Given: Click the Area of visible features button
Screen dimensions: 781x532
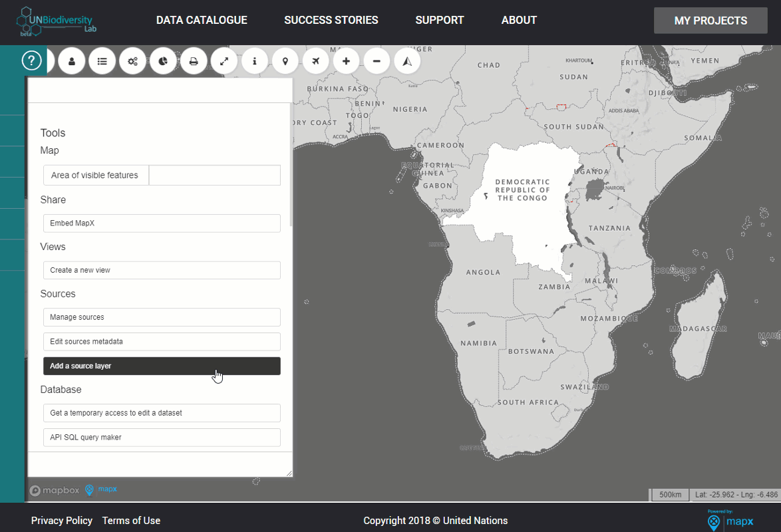Looking at the screenshot, I should (x=96, y=176).
